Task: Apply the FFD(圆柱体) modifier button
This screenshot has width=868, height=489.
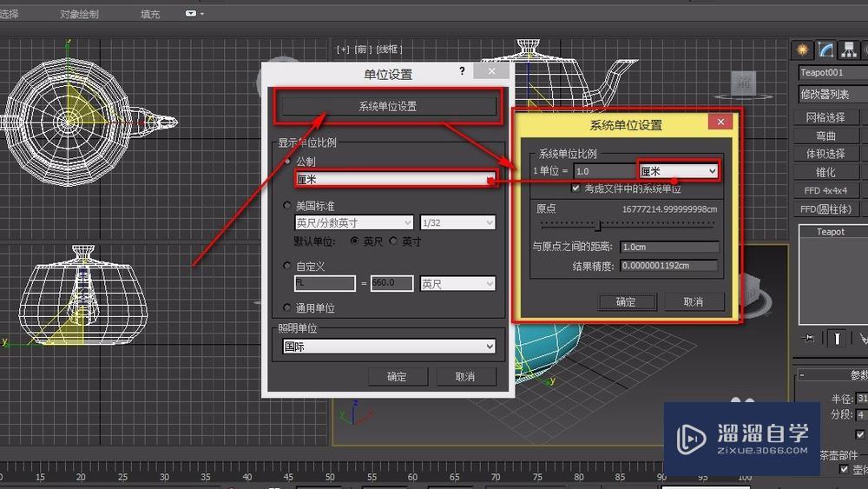Action: coord(825,209)
